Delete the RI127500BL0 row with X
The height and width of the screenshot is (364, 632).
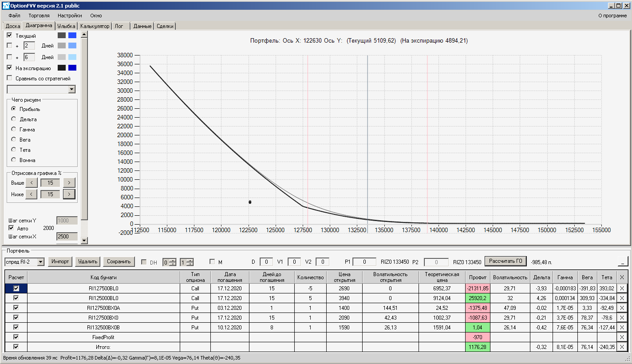tap(622, 288)
